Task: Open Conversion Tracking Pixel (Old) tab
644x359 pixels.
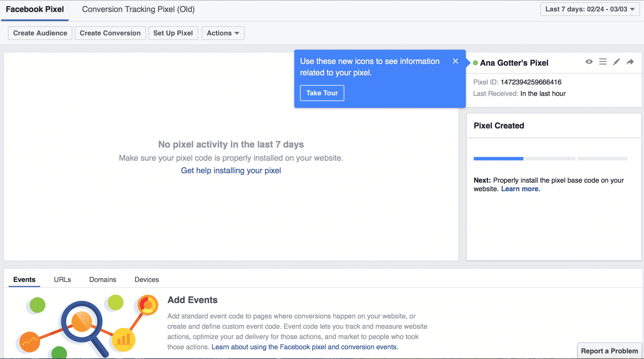Action: [138, 9]
